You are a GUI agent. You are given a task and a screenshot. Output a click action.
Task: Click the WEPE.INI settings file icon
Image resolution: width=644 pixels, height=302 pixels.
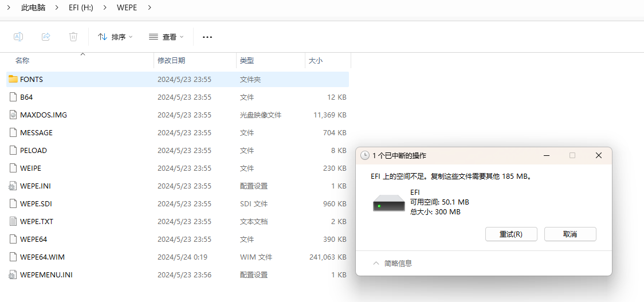pyautogui.click(x=13, y=186)
